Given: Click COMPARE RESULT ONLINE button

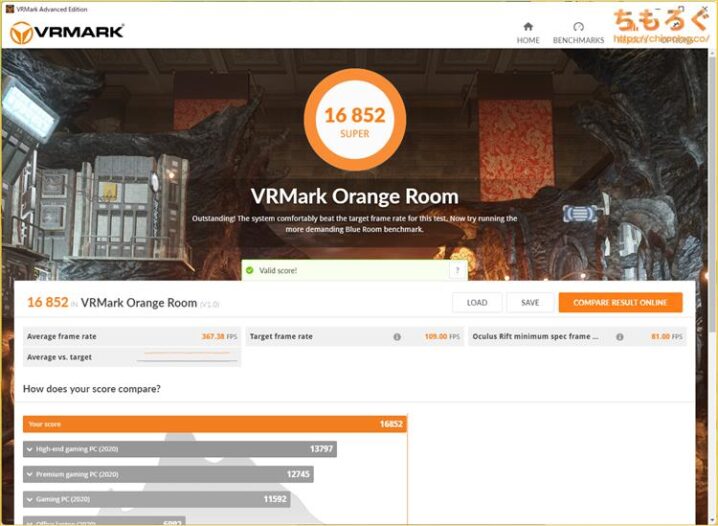Looking at the screenshot, I should (x=620, y=303).
